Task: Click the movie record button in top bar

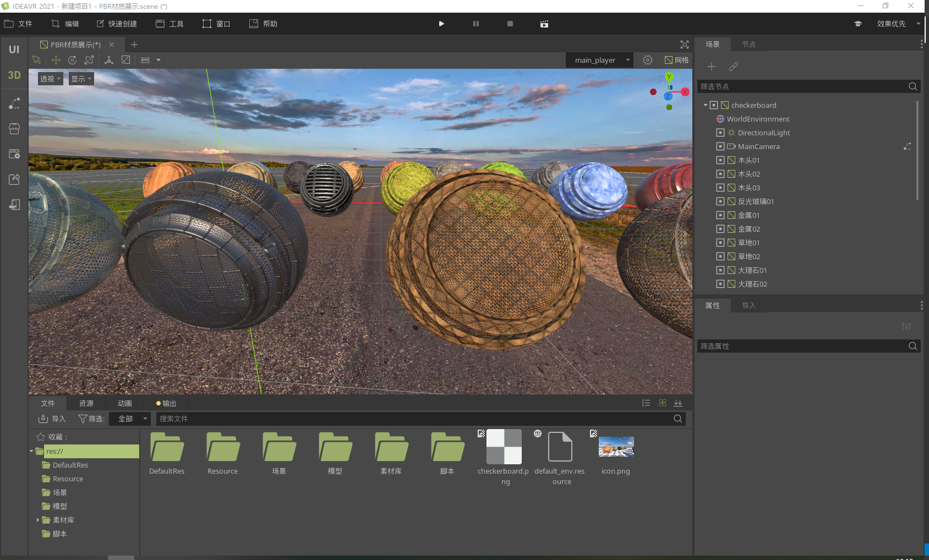Action: (x=544, y=24)
